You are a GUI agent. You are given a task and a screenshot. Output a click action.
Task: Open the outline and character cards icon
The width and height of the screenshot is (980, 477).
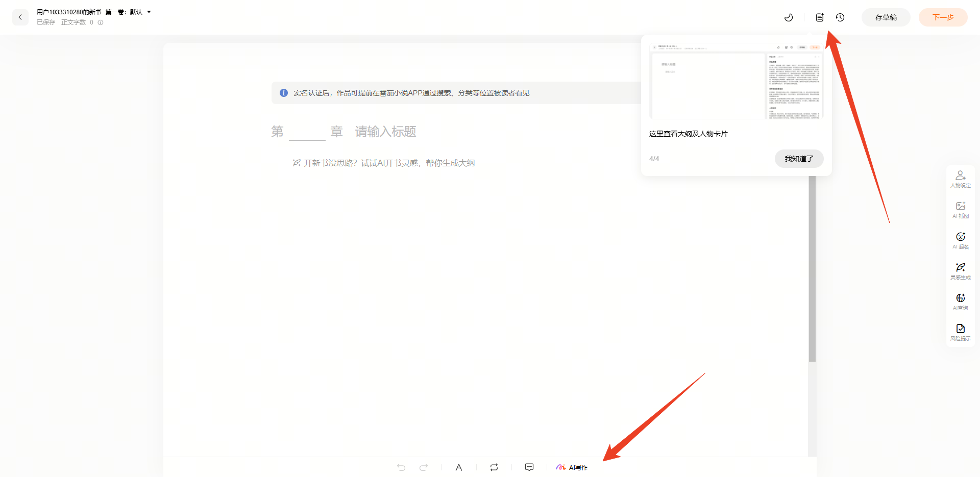[820, 17]
